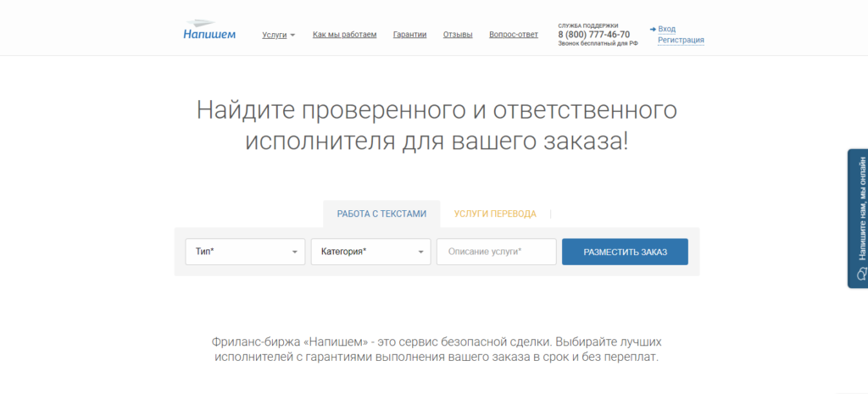Open the Как мы работаем page
The height and width of the screenshot is (394, 868).
(x=344, y=35)
